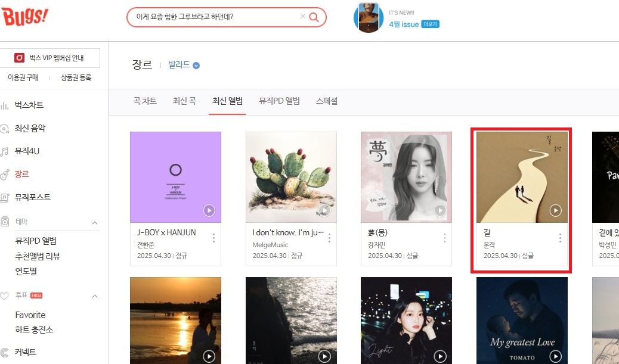Open the J-BOY x HANJUN album cover
The image size is (619, 364).
click(x=176, y=177)
